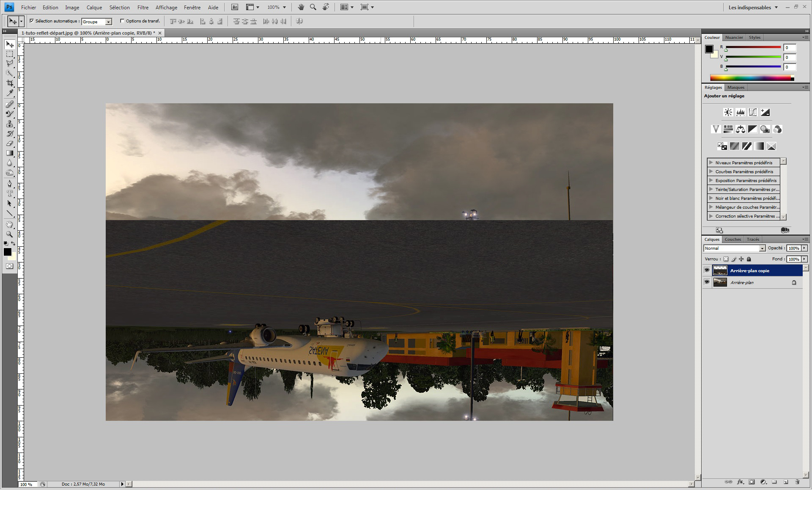Click the Opacité value field

(793, 248)
